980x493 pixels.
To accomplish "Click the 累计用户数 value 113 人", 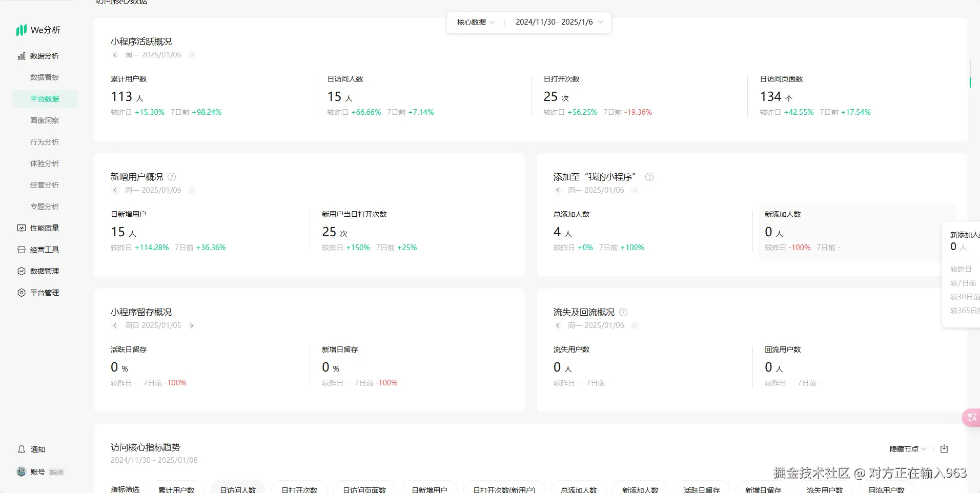I will 127,97.
